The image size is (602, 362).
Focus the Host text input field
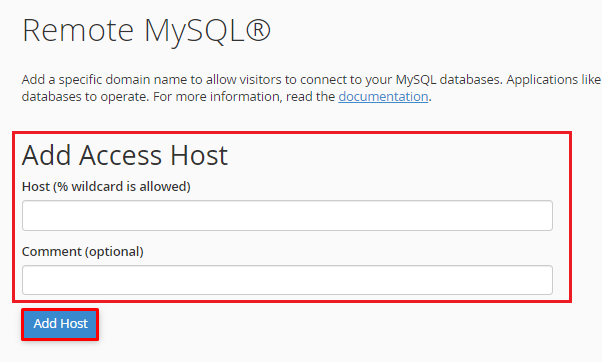[x=287, y=215]
